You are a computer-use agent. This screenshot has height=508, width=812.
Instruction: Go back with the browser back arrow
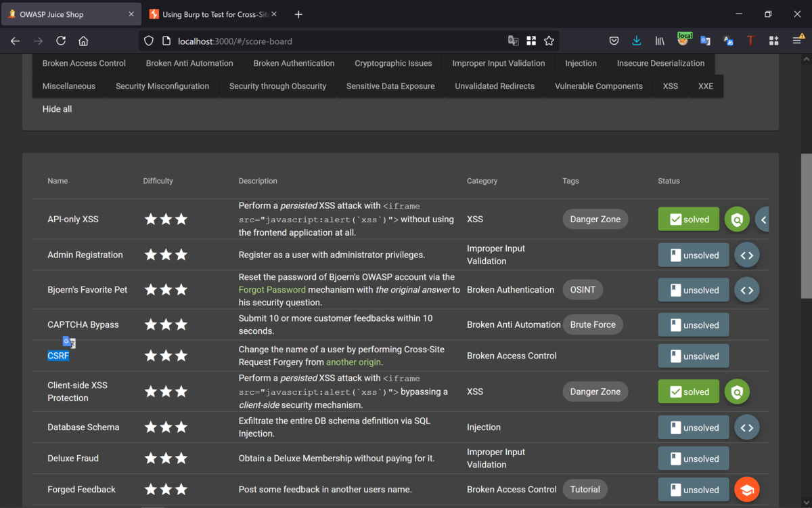[x=15, y=41]
